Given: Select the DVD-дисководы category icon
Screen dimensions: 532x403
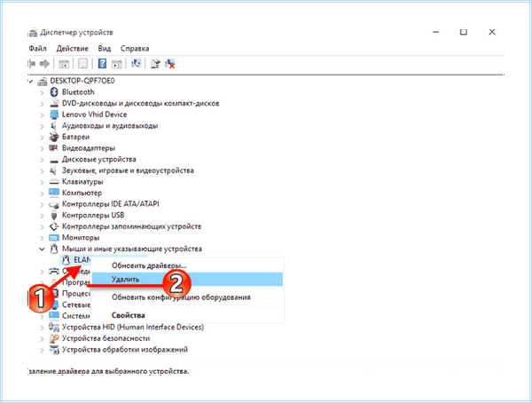Looking at the screenshot, I should point(54,103).
